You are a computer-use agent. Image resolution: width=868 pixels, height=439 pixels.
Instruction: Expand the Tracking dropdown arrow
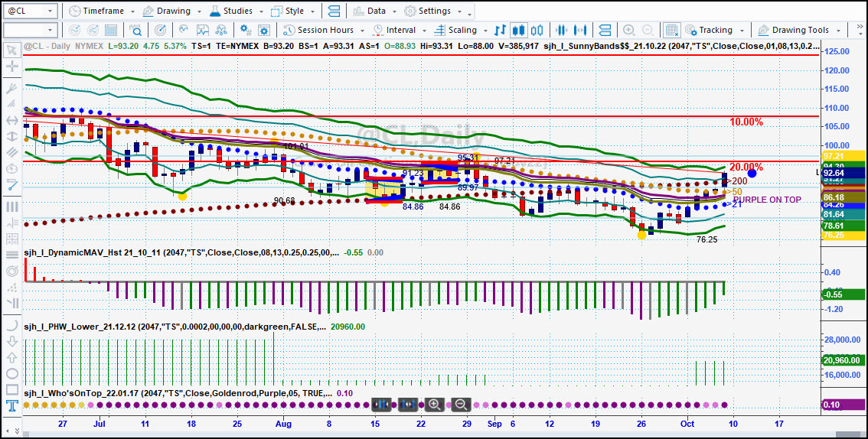click(744, 31)
